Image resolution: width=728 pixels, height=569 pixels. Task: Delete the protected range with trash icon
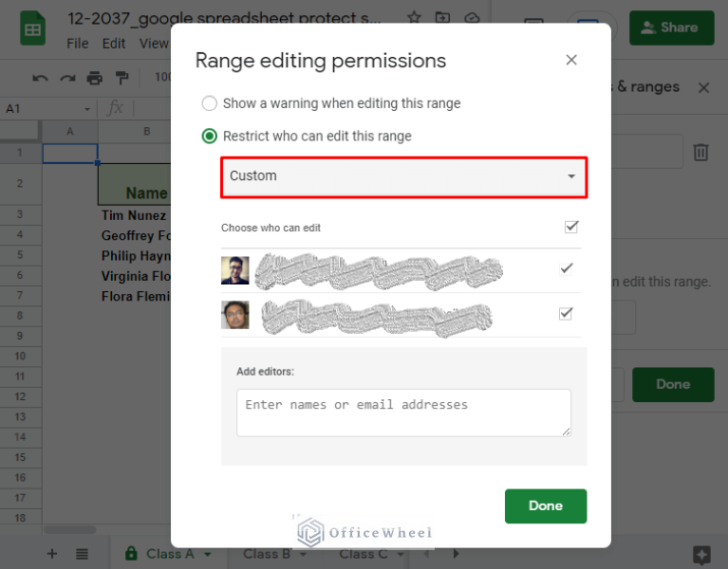coord(700,152)
